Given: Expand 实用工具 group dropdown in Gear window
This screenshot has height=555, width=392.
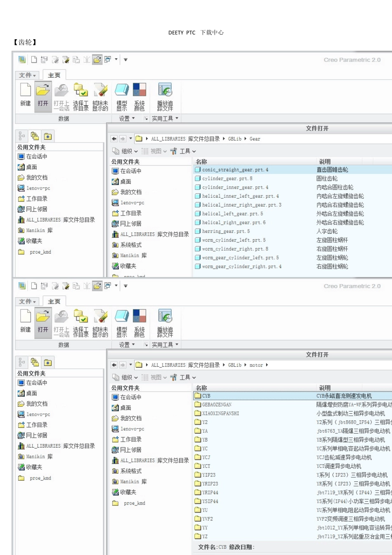Looking at the screenshot, I should [x=165, y=119].
